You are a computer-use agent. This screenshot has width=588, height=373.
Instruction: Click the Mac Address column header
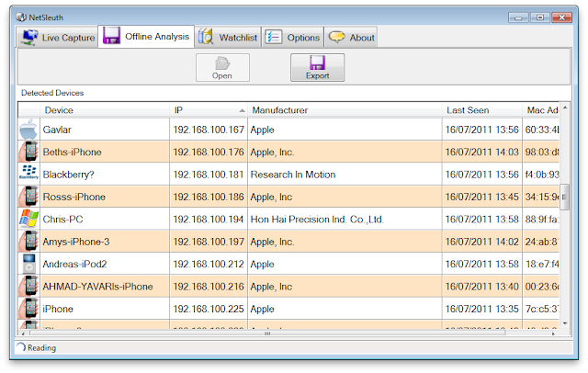[540, 110]
